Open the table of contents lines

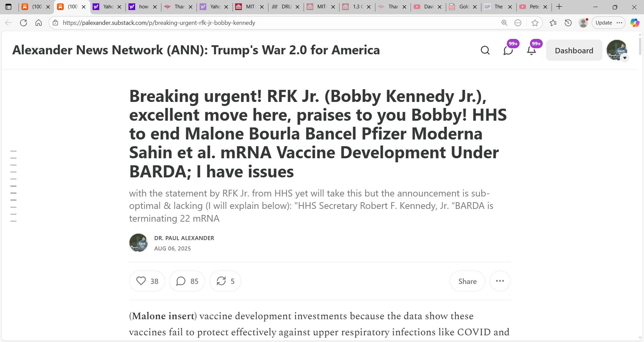pos(13,186)
